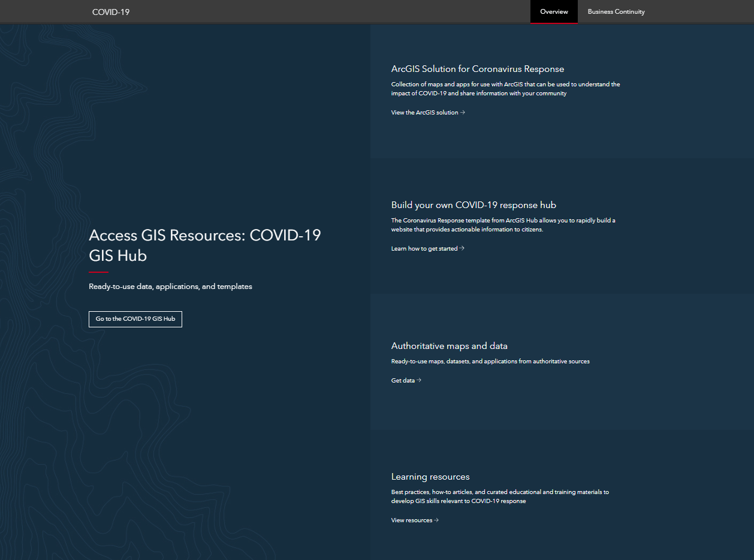
Task: Click the Access GIS Resources: COVID-19 GIS Hub title
Action: tap(205, 245)
